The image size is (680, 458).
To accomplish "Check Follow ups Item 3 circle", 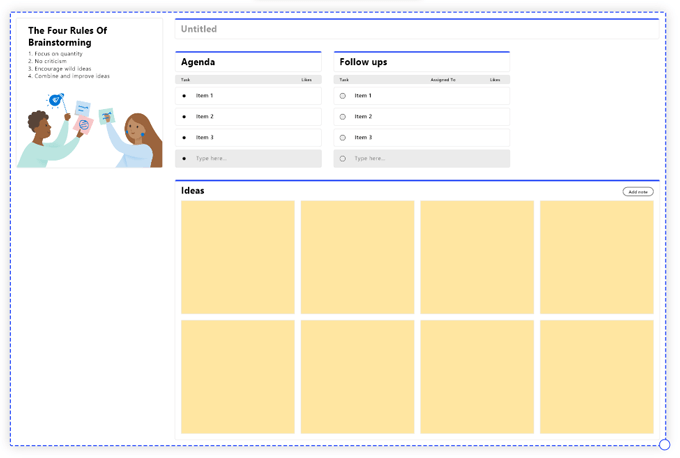I will pyautogui.click(x=343, y=137).
